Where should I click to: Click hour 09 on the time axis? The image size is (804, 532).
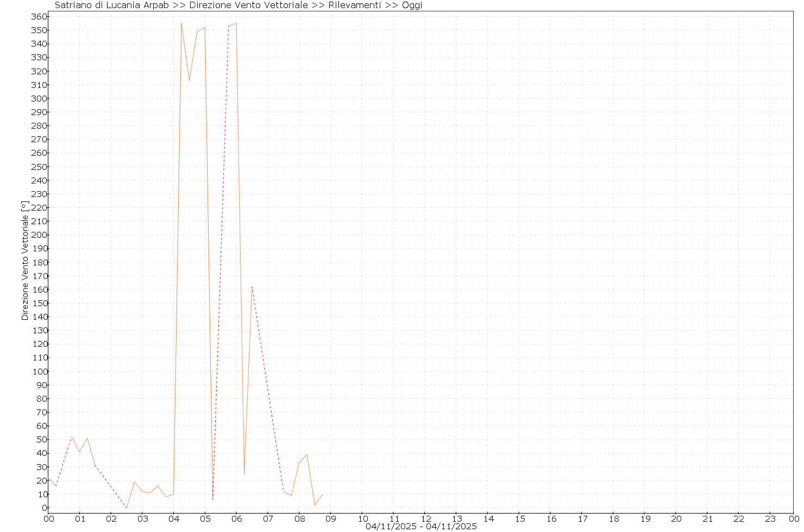click(331, 519)
